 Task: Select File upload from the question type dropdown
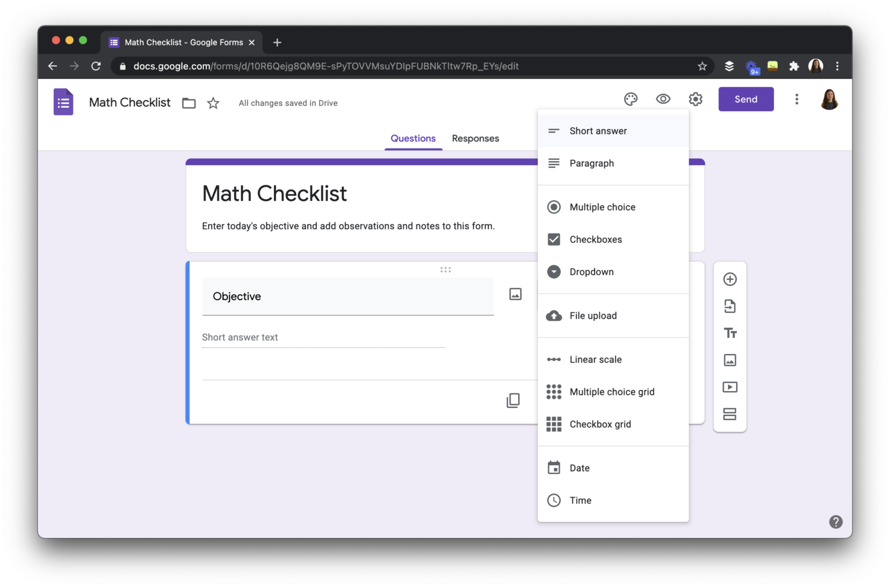(x=593, y=315)
